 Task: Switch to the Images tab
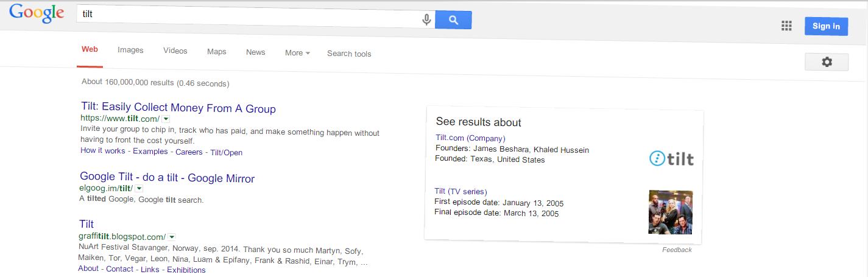coord(130,51)
